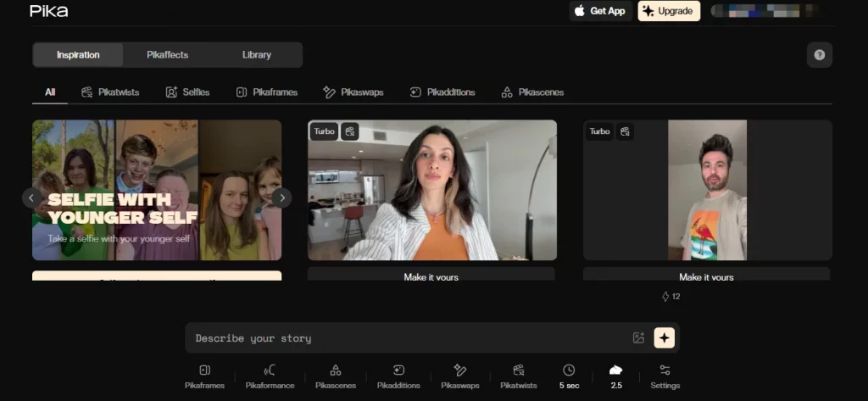
Task: Open the help question mark icon
Action: [x=819, y=55]
